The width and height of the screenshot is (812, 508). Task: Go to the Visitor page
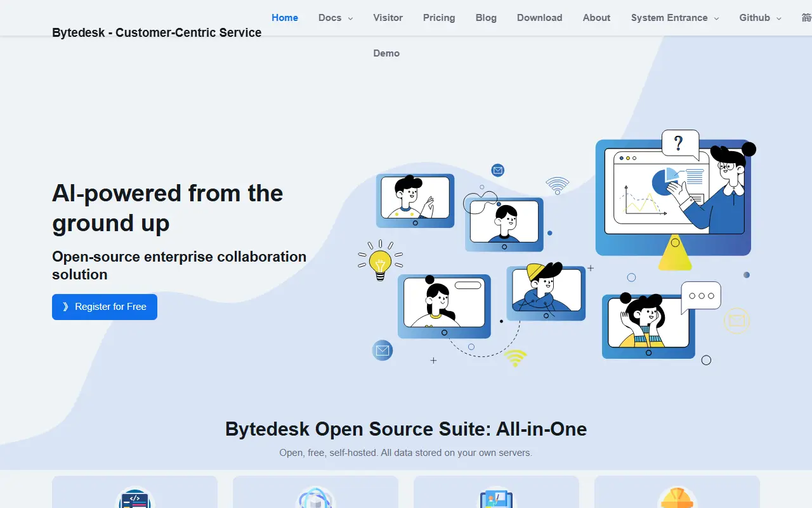coord(388,18)
